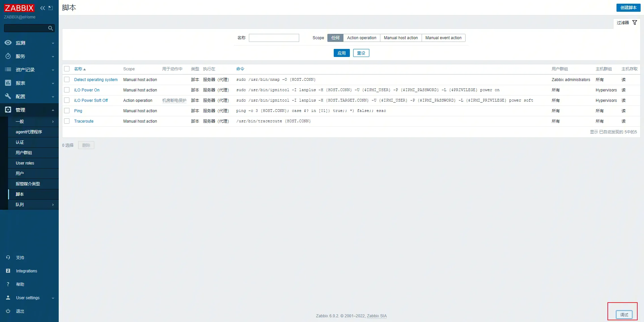
Task: Collapse the sidebar with double-chevron icon
Action: click(43, 8)
